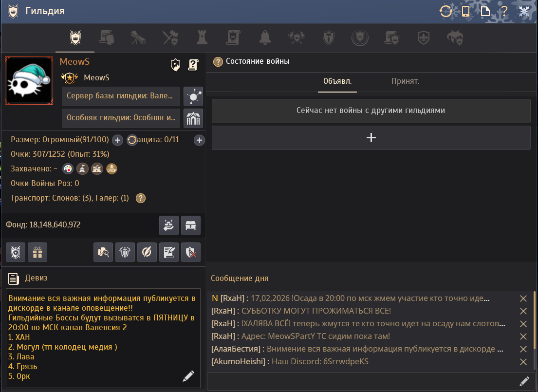The height and width of the screenshot is (392, 538).
Task: Click the large plus bar to declare war
Action: click(x=371, y=138)
